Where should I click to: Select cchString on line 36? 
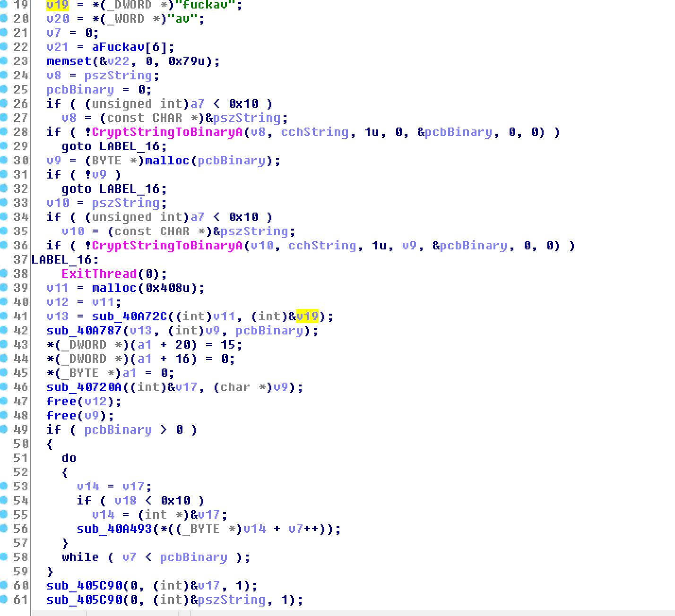coord(322,246)
